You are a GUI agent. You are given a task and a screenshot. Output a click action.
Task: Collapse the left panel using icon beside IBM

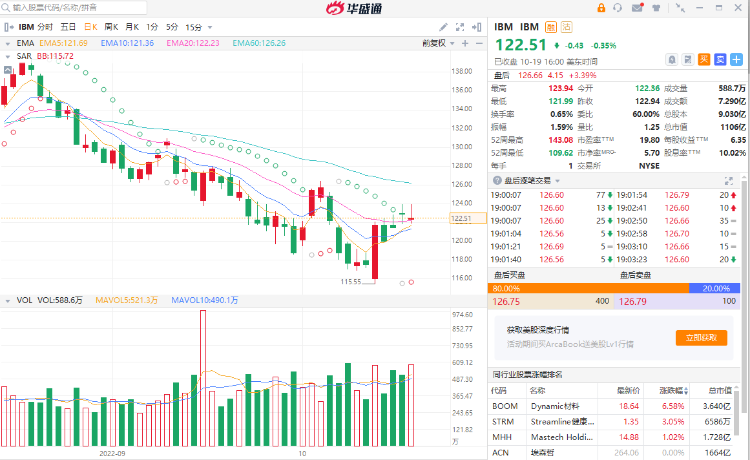pyautogui.click(x=9, y=27)
